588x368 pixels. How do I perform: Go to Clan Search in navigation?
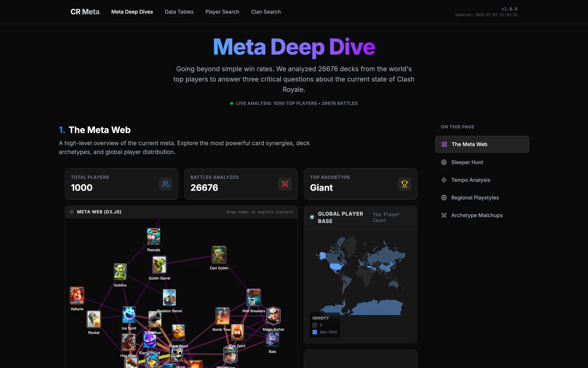(266, 12)
